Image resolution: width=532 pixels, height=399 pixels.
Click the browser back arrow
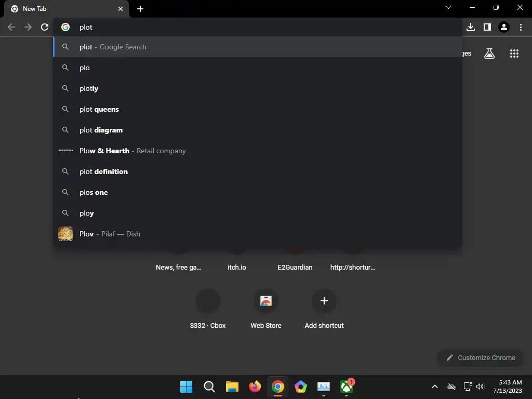pyautogui.click(x=11, y=27)
